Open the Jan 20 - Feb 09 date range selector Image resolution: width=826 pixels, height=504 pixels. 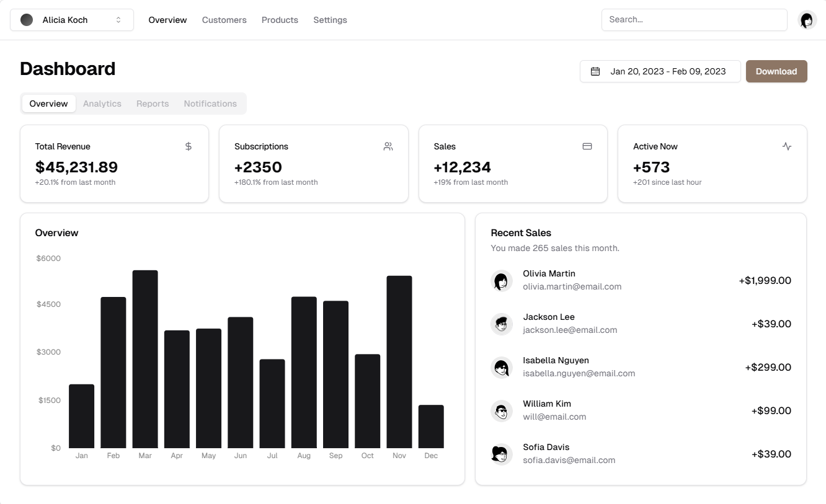coord(660,71)
